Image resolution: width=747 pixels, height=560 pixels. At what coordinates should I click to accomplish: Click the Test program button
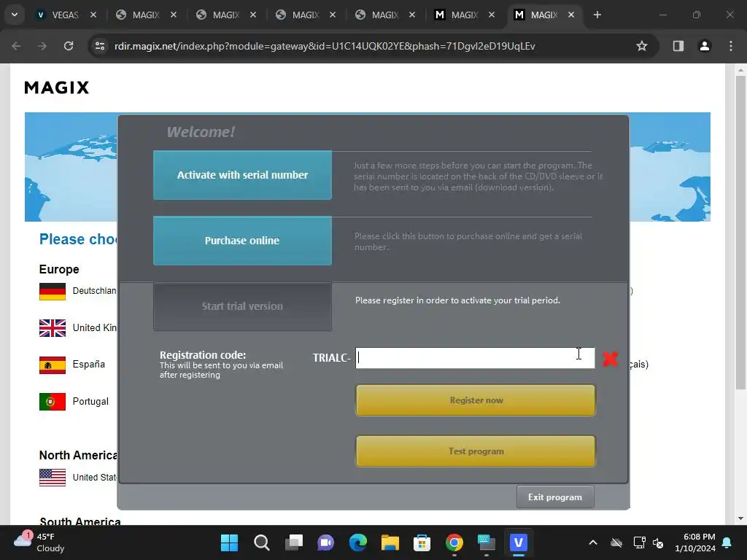pos(476,451)
